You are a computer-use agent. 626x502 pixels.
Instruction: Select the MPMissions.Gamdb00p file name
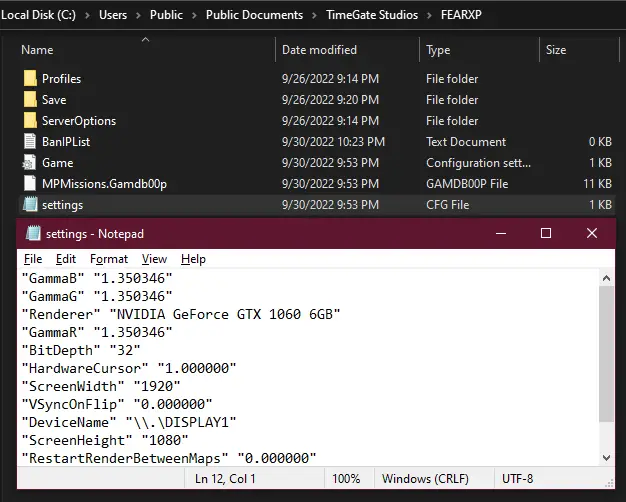[x=104, y=184]
